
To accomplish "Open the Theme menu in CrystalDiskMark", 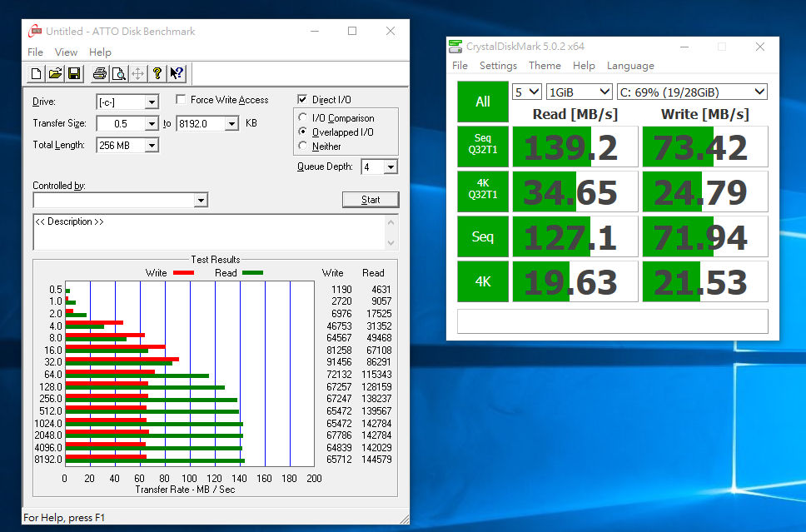I will click(545, 65).
